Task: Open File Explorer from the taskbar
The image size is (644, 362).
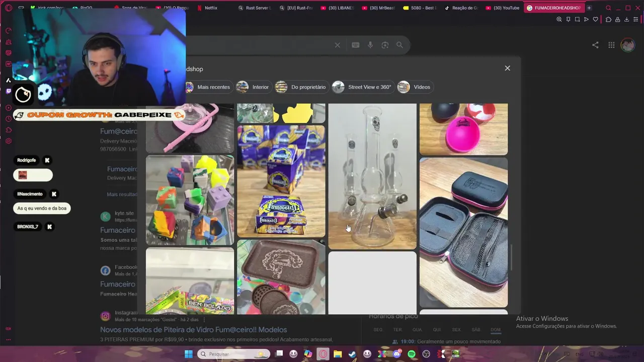Action: coord(338,354)
